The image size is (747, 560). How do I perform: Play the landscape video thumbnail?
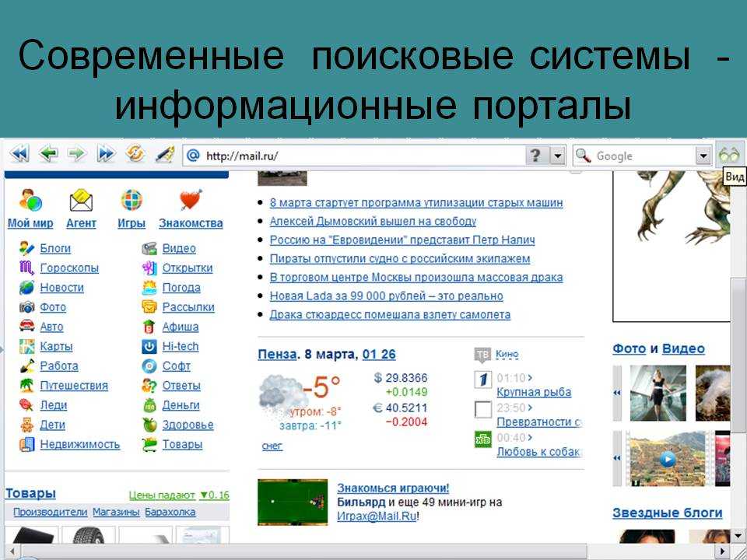coord(668,459)
